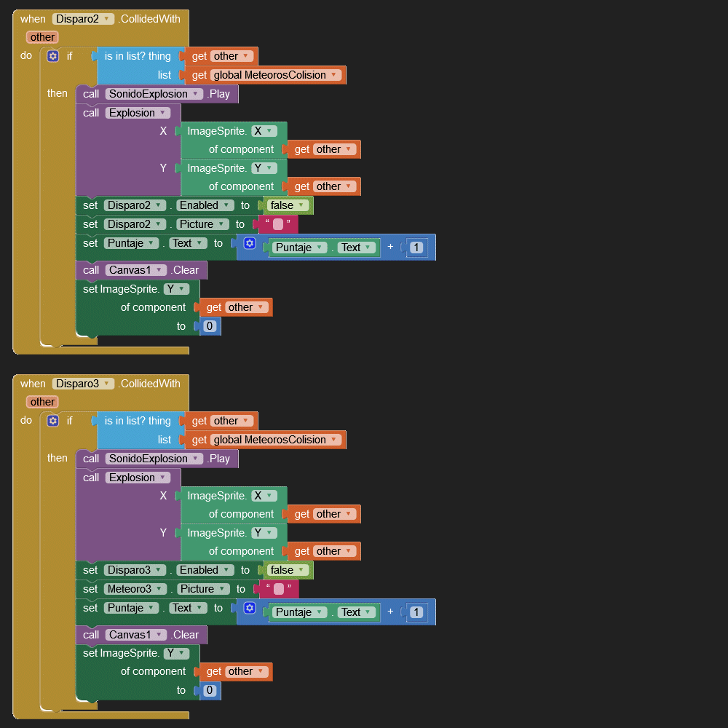Open the Disparo2 dropdown in the CollidedWith header
The height and width of the screenshot is (728, 728).
tap(83, 19)
